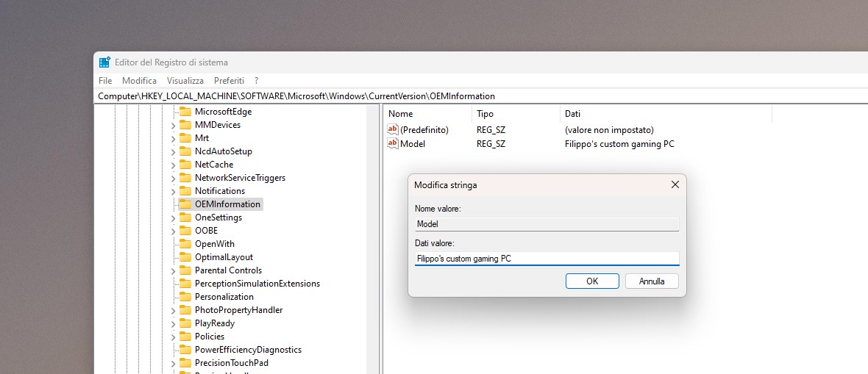Viewport: 868px width, 374px height.
Task: Click the Model string value icon
Action: (x=393, y=144)
